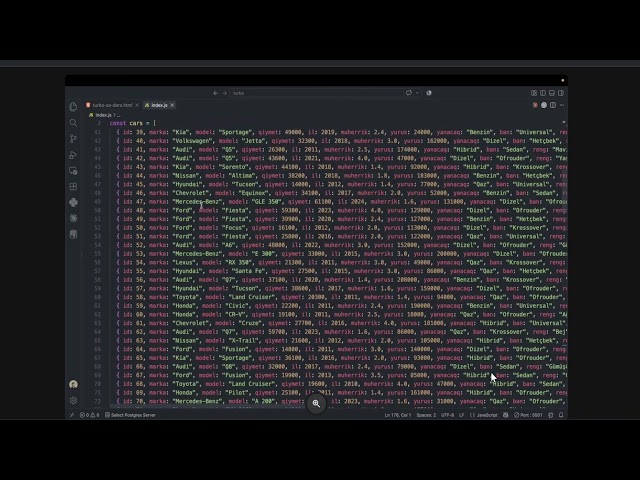Open the dropdown arrow beside Copilot icon
Screen dimensions: 640x480
pos(417,93)
